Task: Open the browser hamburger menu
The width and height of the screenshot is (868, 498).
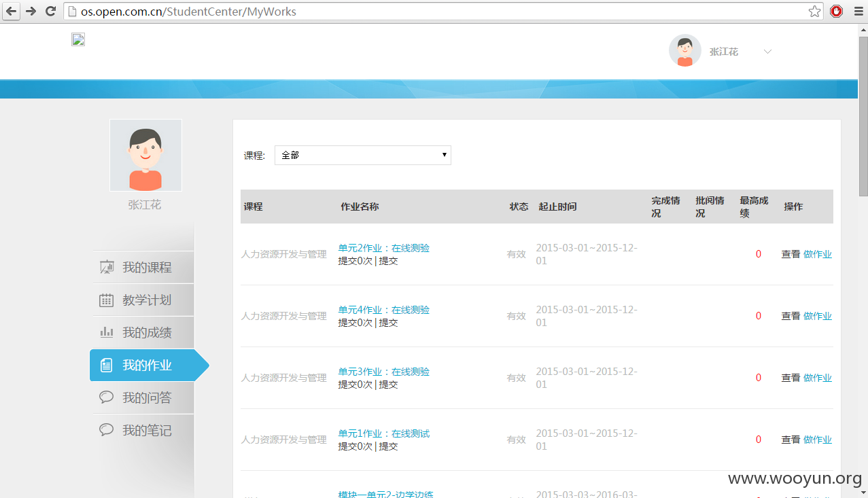Action: click(x=857, y=12)
